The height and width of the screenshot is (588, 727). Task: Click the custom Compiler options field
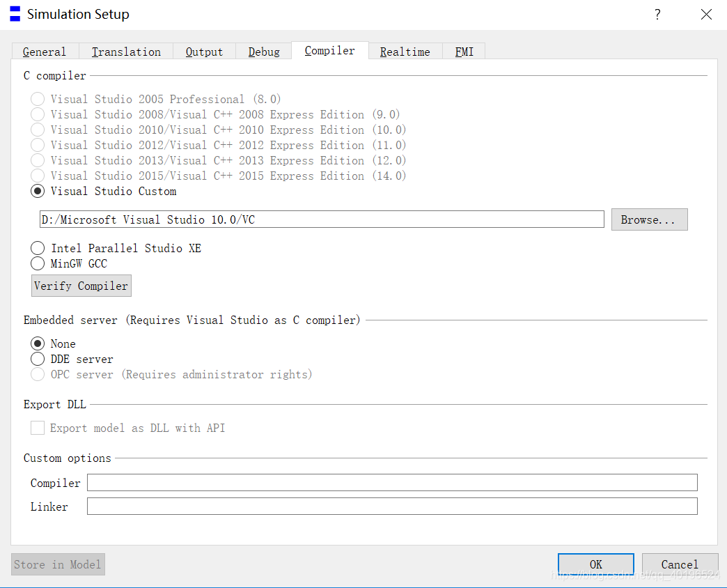pos(392,482)
